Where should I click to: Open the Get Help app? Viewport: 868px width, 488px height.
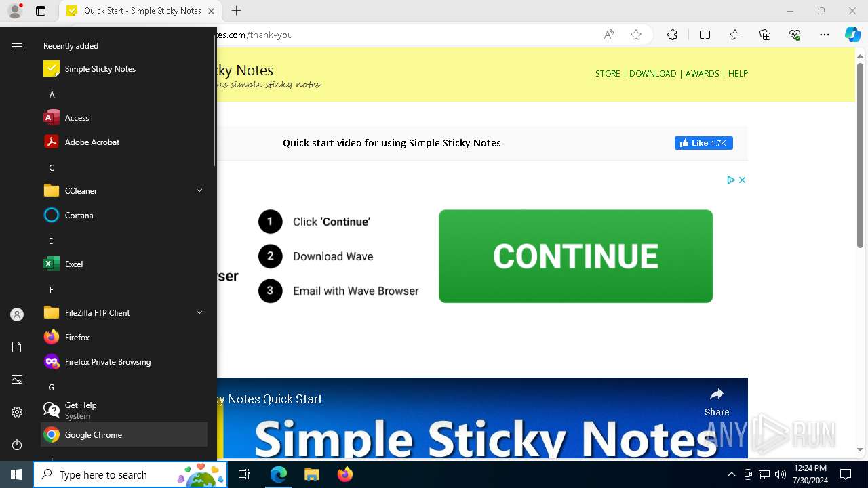(x=124, y=410)
